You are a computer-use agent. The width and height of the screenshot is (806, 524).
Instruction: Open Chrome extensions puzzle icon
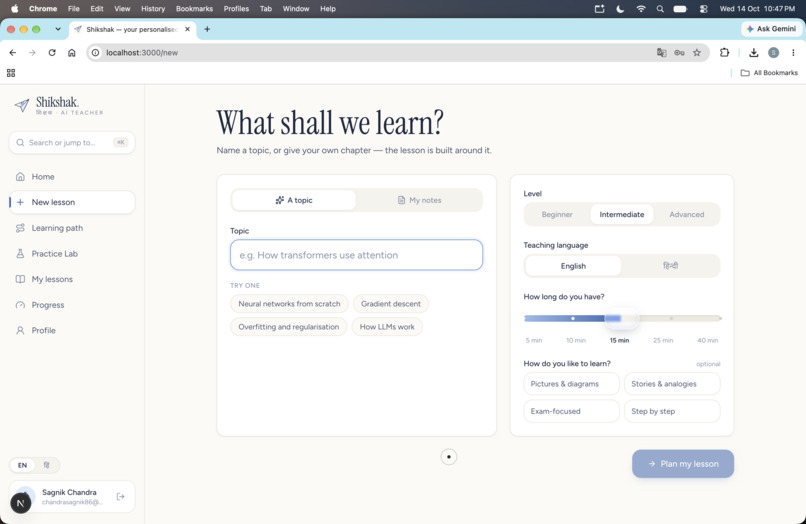tap(724, 52)
